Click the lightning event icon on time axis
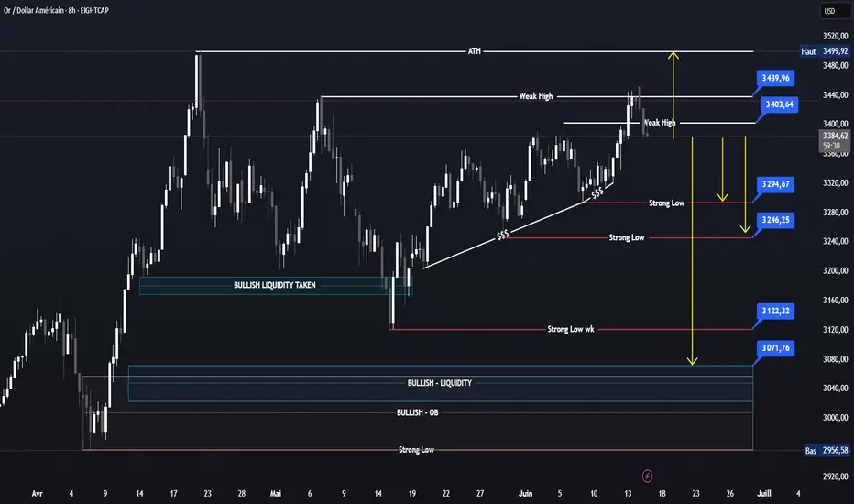The height and width of the screenshot is (504, 854). click(x=647, y=477)
